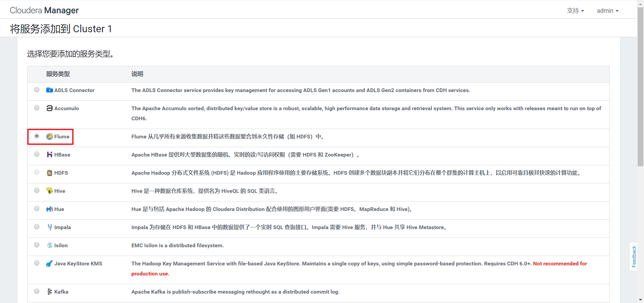
Task: Click the page vertical scrollbar thumb
Action: [640, 87]
